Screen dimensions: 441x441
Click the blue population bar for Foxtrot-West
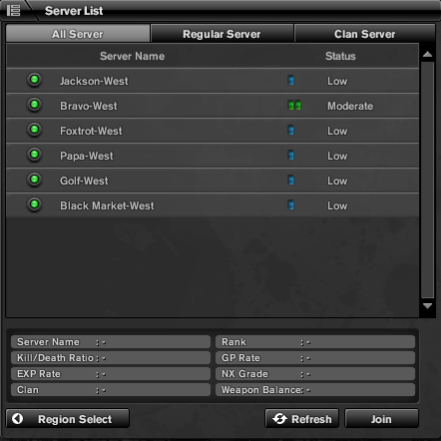(291, 130)
